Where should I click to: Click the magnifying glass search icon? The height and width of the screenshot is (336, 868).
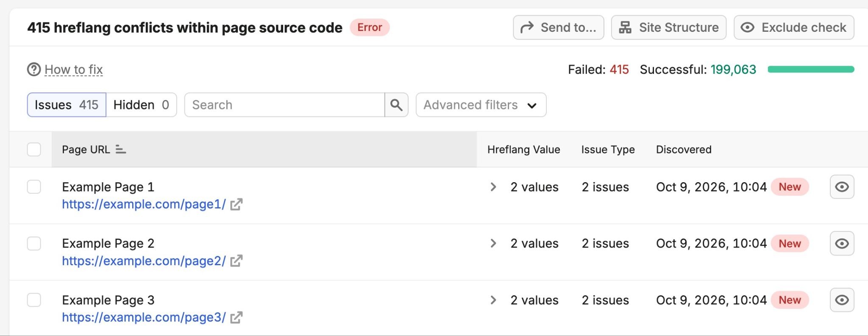tap(396, 105)
